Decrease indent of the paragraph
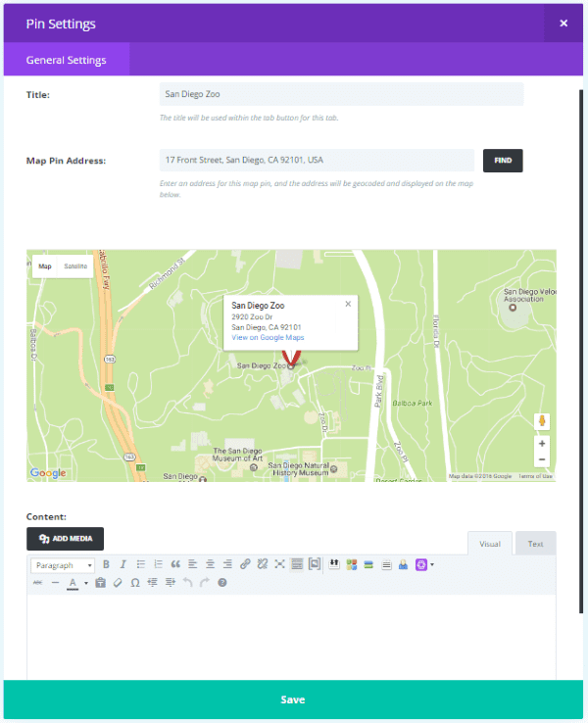The width and height of the screenshot is (588, 723). (153, 583)
